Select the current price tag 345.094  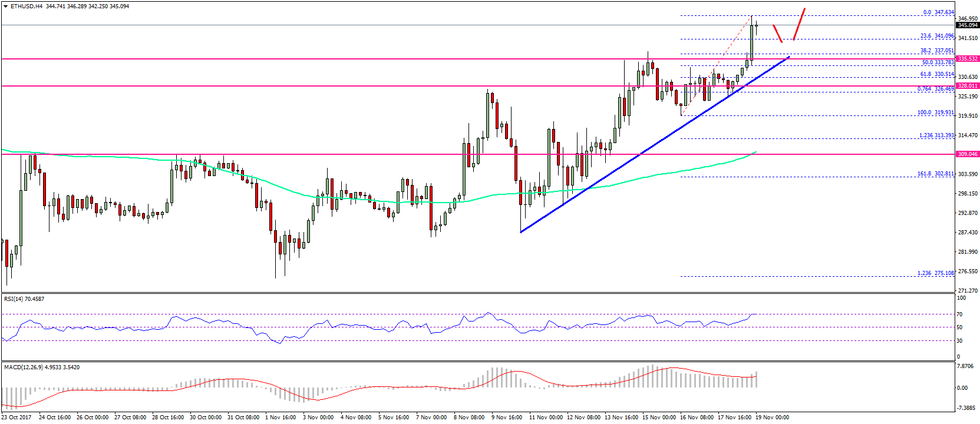pyautogui.click(x=968, y=25)
